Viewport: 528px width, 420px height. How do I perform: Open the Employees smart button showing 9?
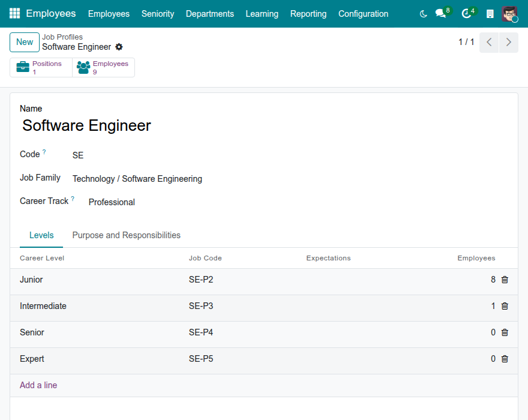(103, 67)
